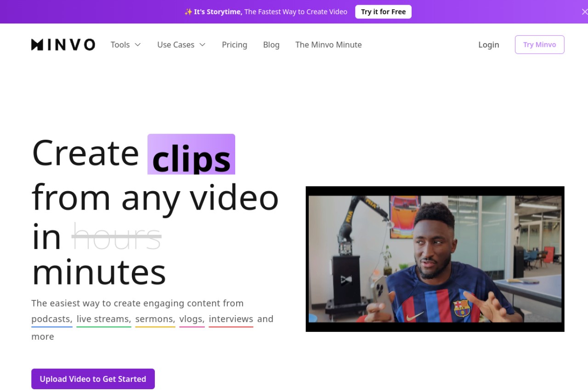588x392 pixels.
Task: Close the Storytime announcement banner
Action: pyautogui.click(x=584, y=12)
